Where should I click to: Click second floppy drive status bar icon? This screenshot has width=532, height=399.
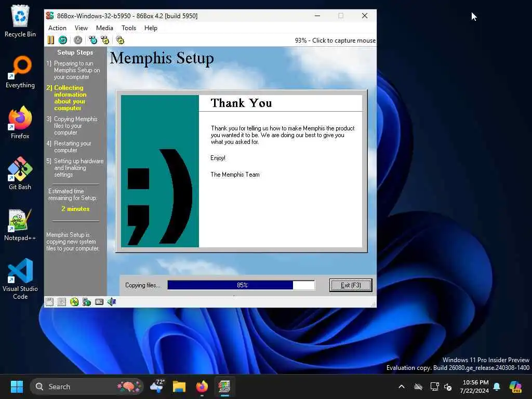(x=62, y=302)
